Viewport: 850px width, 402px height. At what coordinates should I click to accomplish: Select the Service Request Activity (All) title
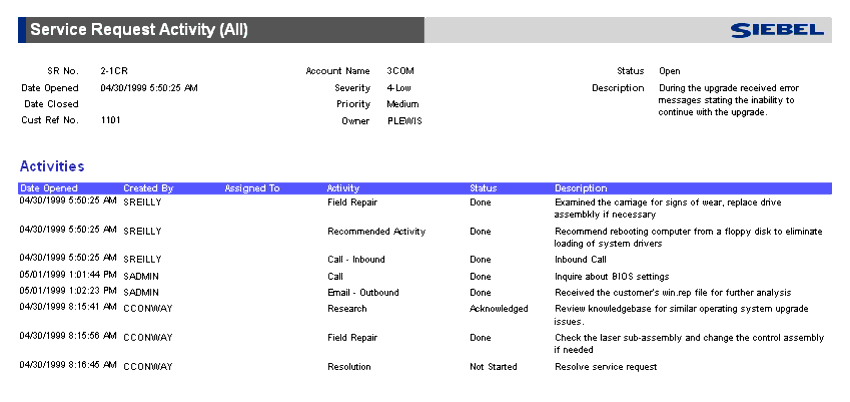[139, 30]
